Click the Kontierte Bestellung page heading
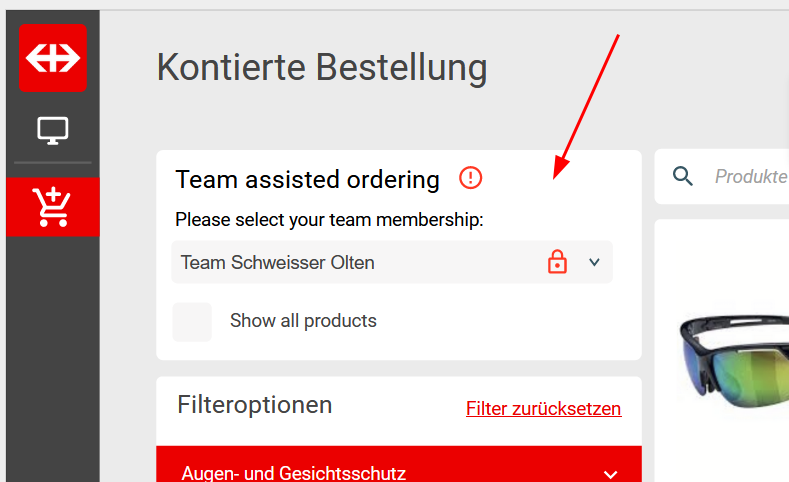Image resolution: width=789 pixels, height=482 pixels. pyautogui.click(x=322, y=68)
